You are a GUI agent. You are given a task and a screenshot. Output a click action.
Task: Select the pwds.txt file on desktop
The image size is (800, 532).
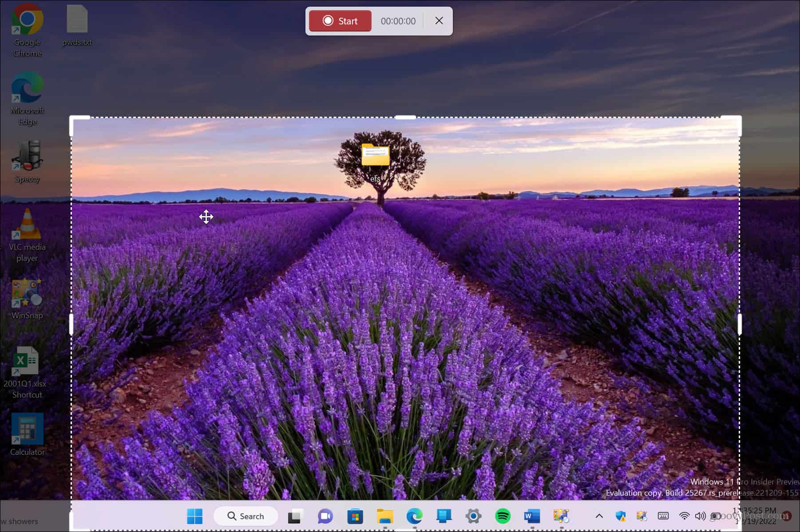77,20
